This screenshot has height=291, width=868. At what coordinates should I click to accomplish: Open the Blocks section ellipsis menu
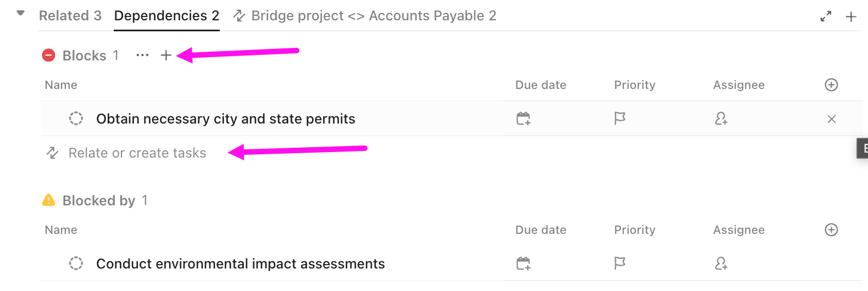[x=142, y=55]
